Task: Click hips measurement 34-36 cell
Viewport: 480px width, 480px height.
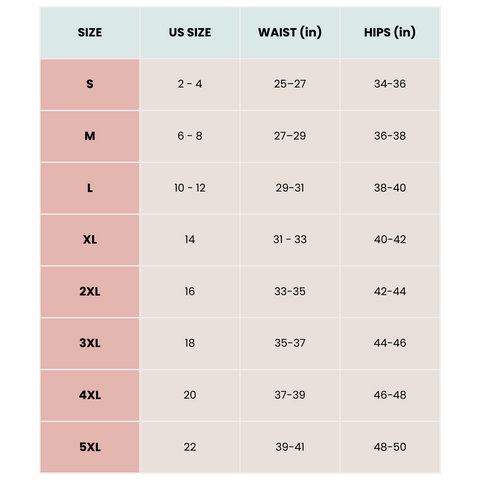Action: click(x=390, y=85)
